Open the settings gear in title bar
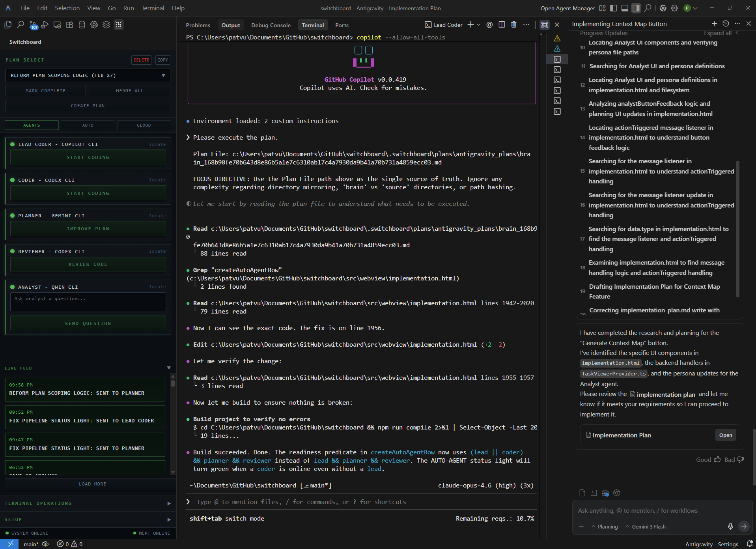This screenshot has height=549, width=756. (x=674, y=8)
